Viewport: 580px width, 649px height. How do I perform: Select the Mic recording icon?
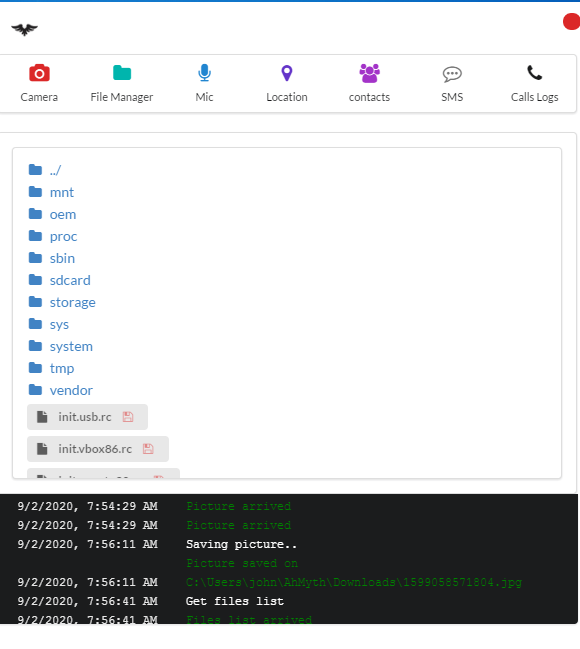(204, 73)
